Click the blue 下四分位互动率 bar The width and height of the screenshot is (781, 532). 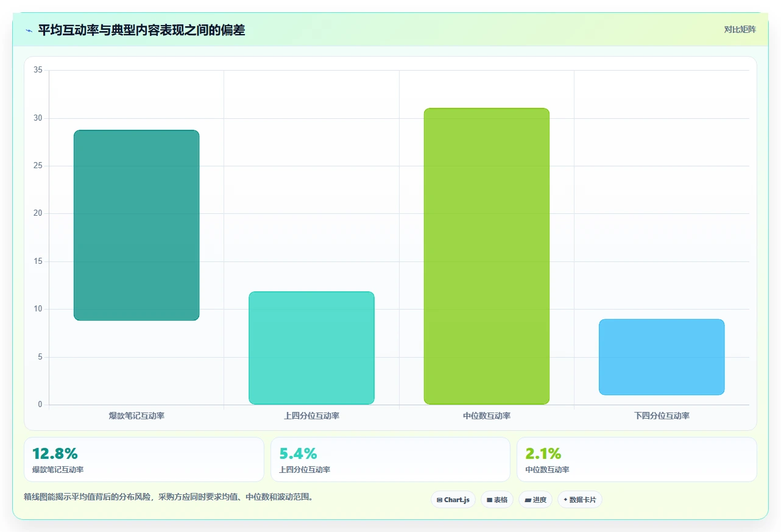coord(662,357)
